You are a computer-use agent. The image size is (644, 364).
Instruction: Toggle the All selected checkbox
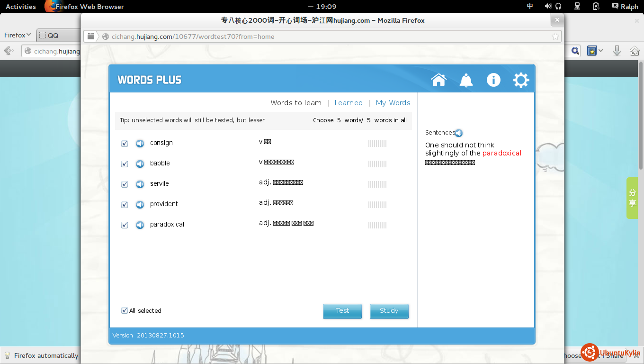125,310
